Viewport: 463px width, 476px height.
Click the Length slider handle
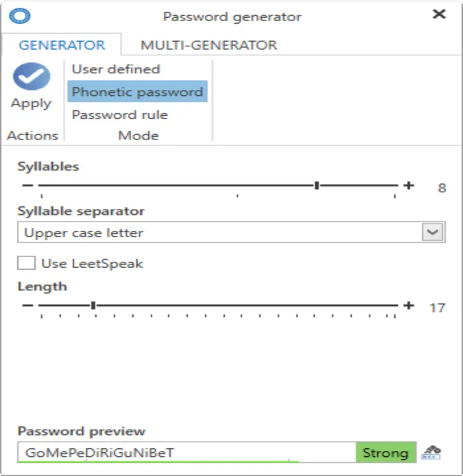[x=93, y=305]
